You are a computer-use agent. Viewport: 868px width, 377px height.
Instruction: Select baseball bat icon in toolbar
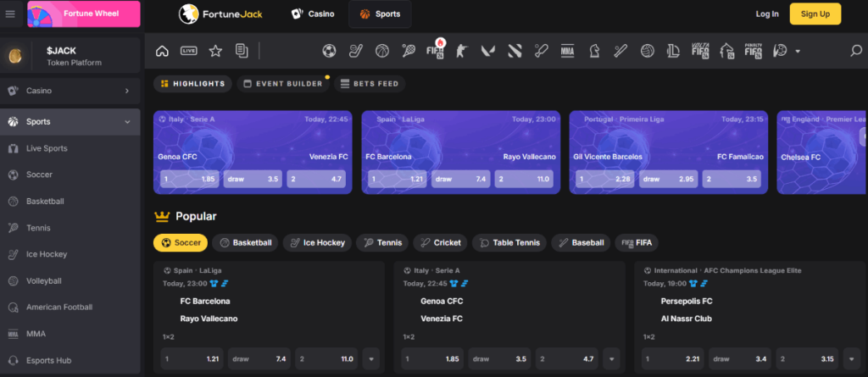pos(620,51)
